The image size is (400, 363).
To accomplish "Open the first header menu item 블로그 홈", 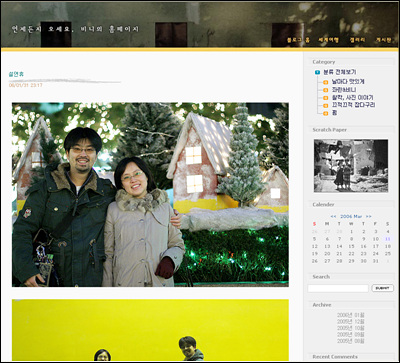I will [298, 40].
